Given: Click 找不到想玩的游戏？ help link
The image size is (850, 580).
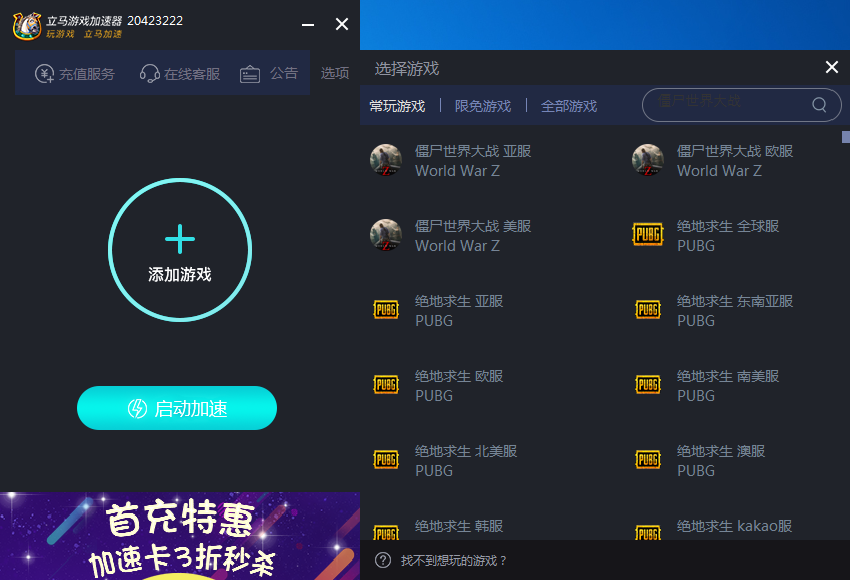Looking at the screenshot, I should 453,560.
